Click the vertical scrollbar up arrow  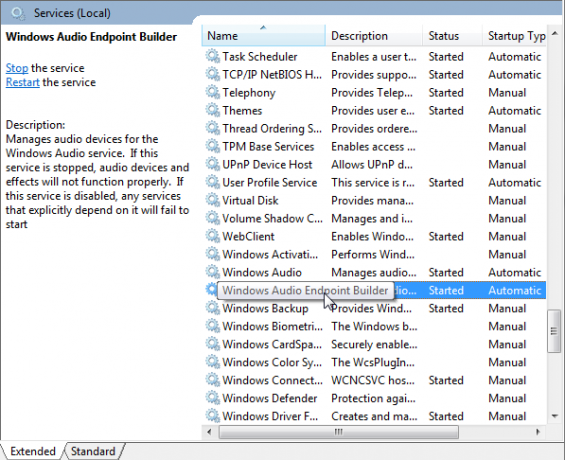tap(555, 34)
